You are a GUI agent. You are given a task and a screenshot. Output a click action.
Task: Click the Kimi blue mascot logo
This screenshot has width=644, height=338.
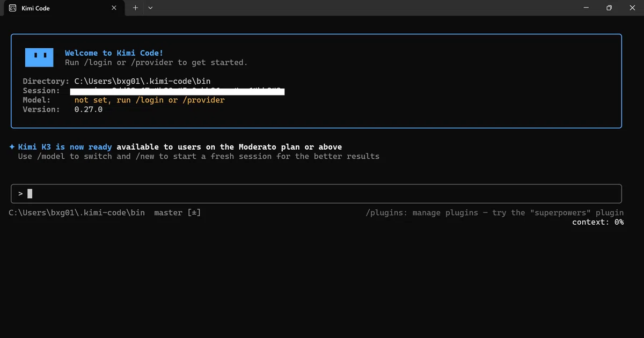(x=39, y=57)
